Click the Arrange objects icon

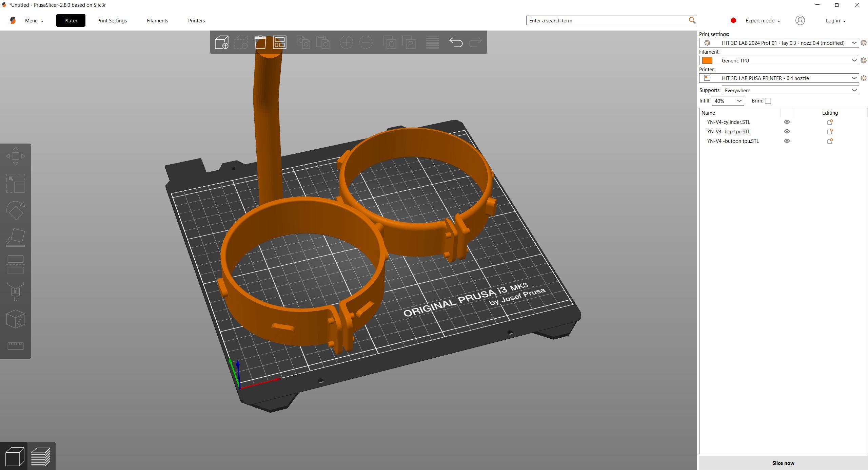pyautogui.click(x=280, y=42)
